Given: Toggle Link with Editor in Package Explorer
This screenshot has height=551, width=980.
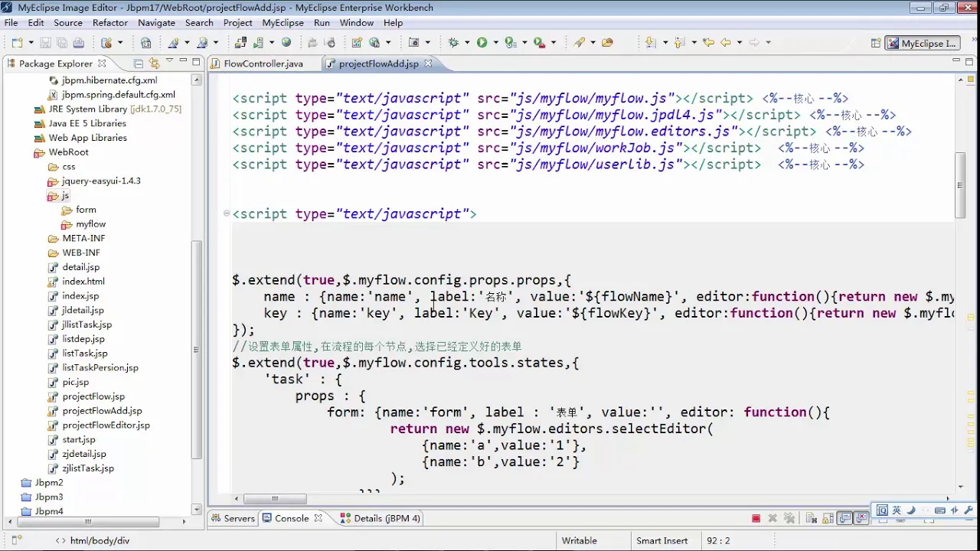Looking at the screenshot, I should click(x=154, y=64).
